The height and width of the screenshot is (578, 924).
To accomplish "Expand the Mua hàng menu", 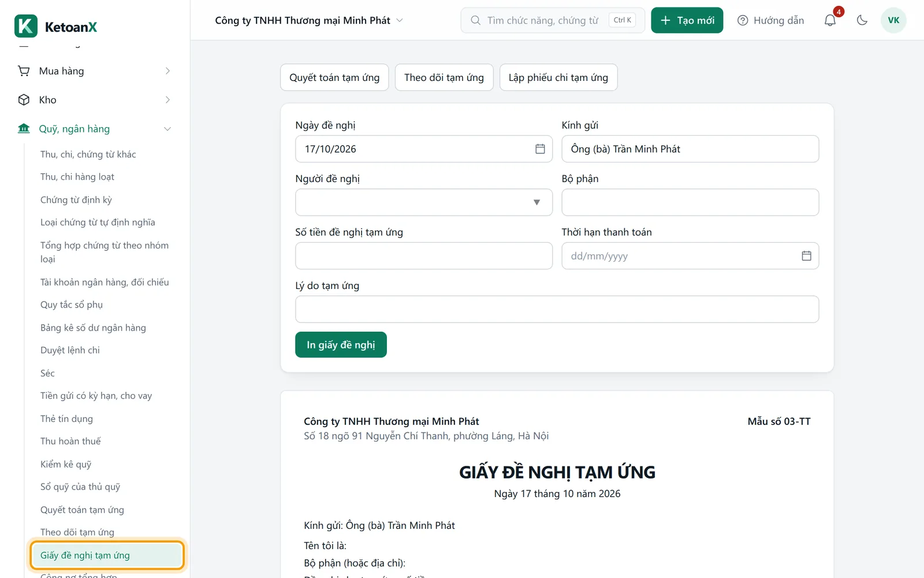I will pyautogui.click(x=95, y=71).
